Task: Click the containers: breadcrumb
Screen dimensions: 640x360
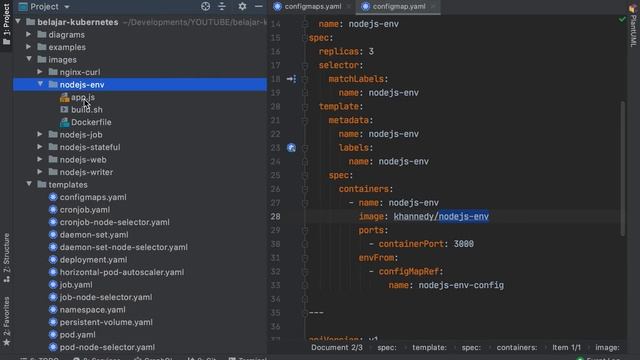Action: 517,348
